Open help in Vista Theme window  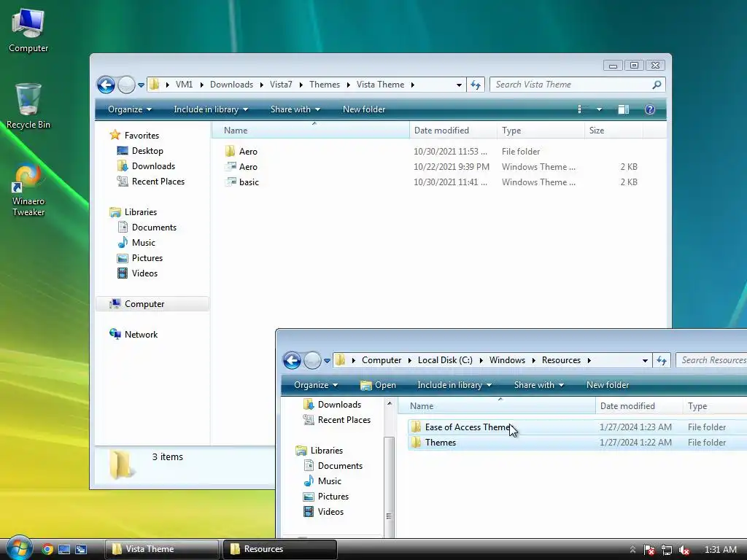pyautogui.click(x=649, y=109)
